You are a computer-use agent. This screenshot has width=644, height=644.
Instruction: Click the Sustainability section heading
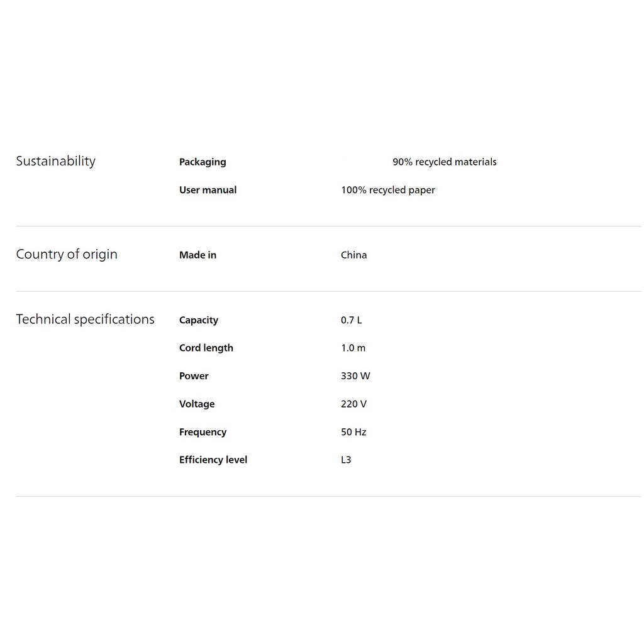55,161
